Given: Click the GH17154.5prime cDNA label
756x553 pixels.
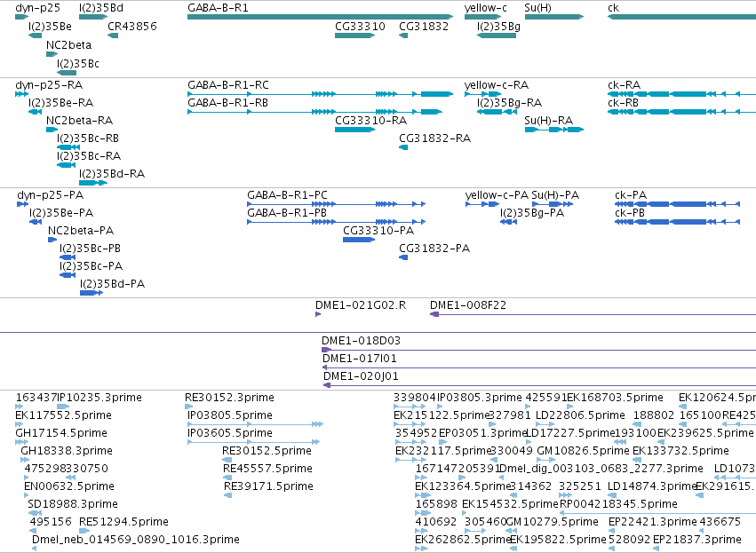Looking at the screenshot, I should click(x=61, y=433).
